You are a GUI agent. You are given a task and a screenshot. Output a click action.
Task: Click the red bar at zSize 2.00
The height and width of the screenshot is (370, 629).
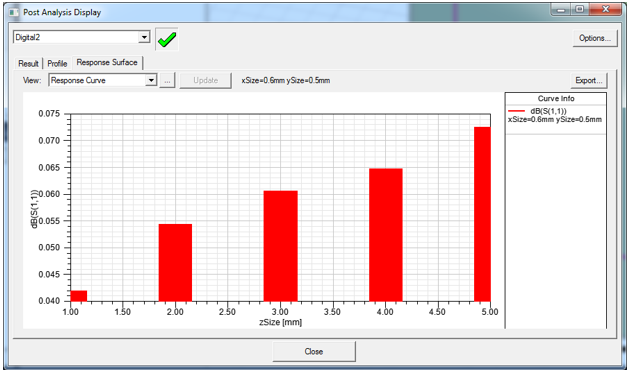[175, 262]
